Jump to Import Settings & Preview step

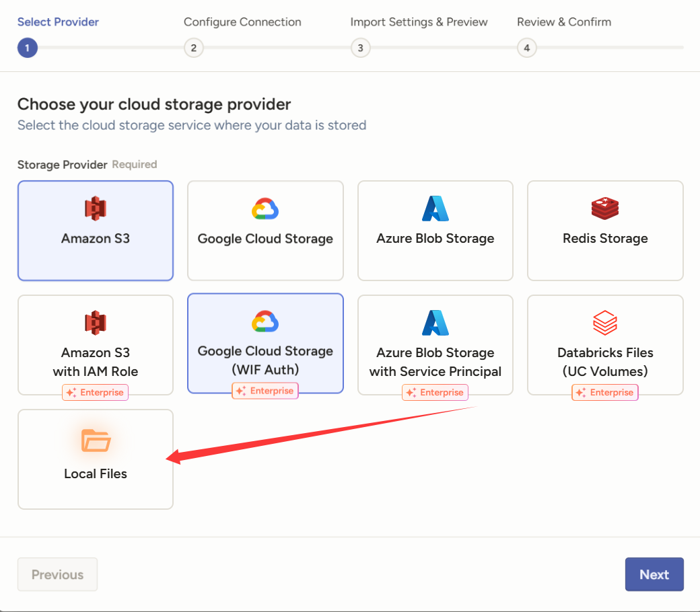tap(419, 22)
